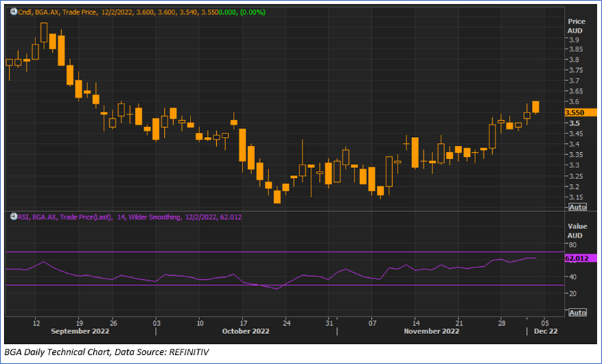
Task: Click the 3.25 label on price axis
Action: click(x=576, y=176)
